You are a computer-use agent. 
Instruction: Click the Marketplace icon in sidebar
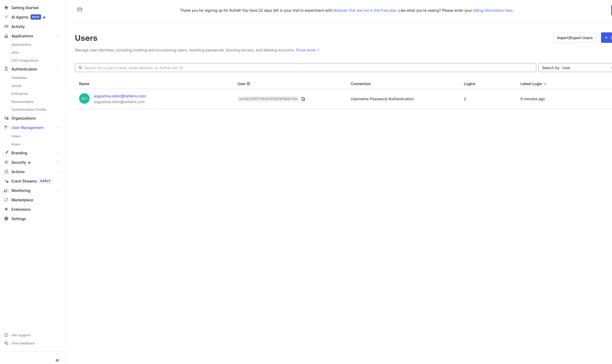(6, 200)
